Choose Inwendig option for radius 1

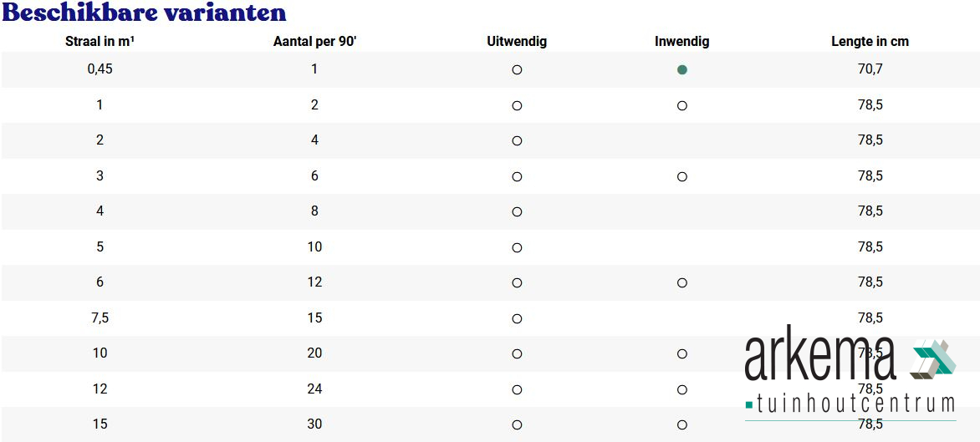pyautogui.click(x=681, y=106)
